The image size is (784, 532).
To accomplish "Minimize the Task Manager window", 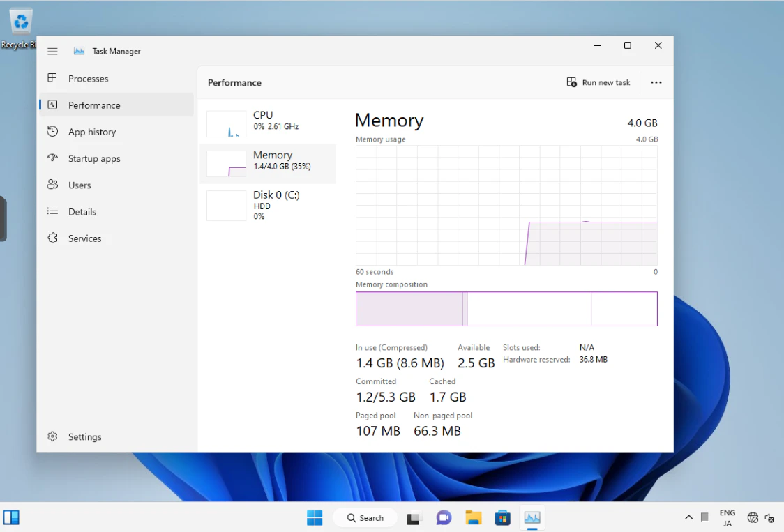I will [597, 45].
